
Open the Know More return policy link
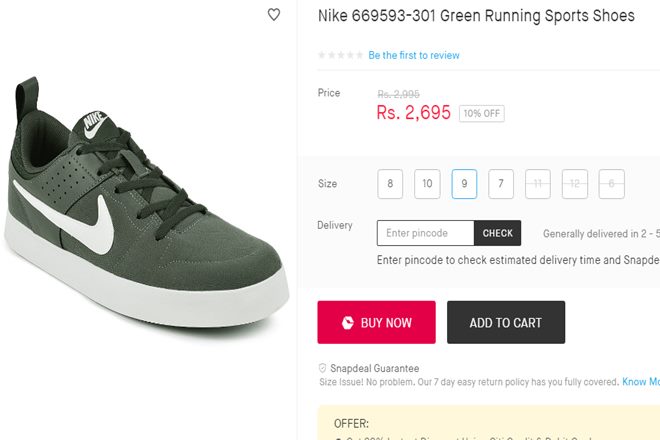click(x=640, y=382)
